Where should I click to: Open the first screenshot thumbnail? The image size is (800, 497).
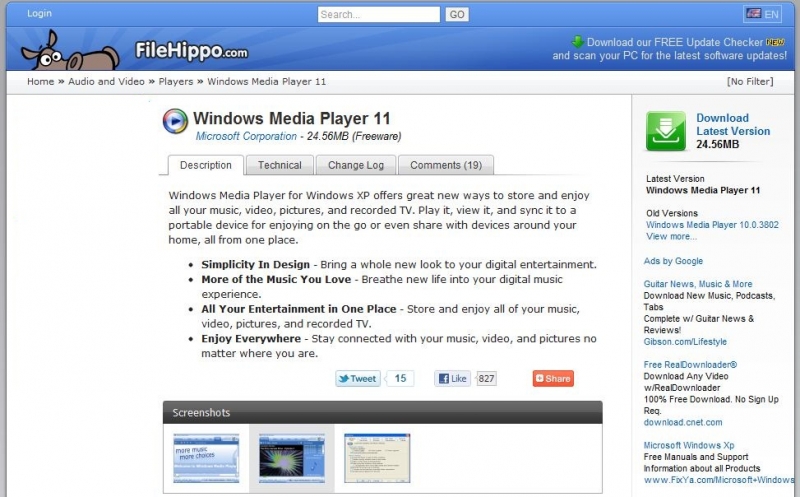206,458
